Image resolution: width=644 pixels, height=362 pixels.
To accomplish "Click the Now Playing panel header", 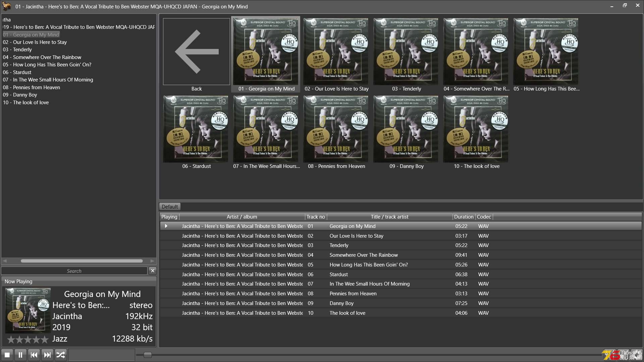I will click(x=79, y=282).
